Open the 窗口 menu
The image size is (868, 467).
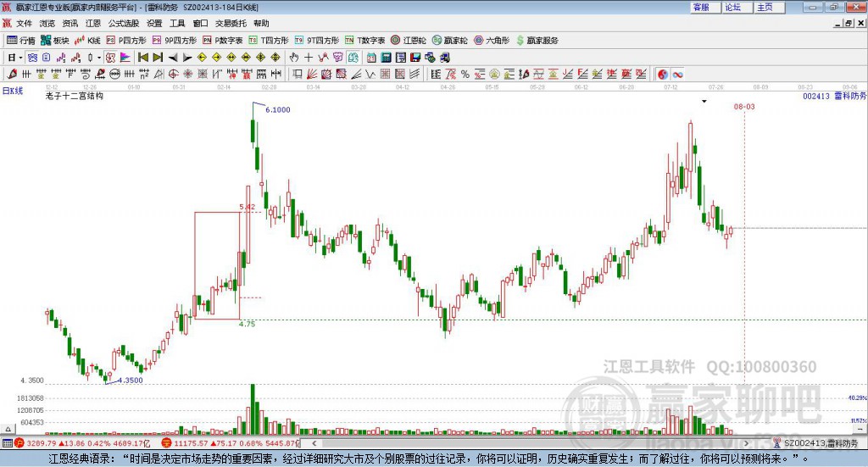click(x=200, y=23)
